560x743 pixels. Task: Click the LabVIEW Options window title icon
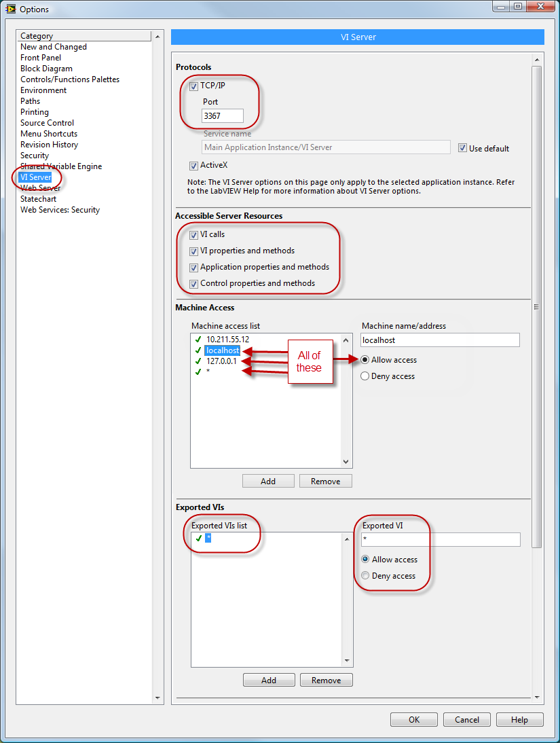pyautogui.click(x=10, y=9)
